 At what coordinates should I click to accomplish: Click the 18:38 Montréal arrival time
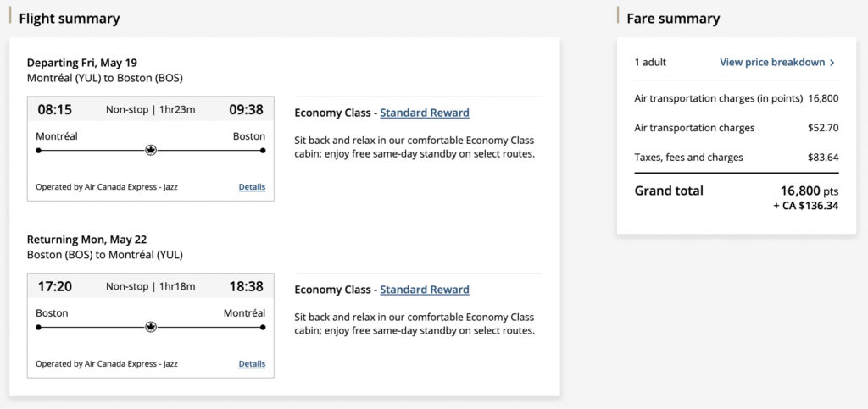246,286
